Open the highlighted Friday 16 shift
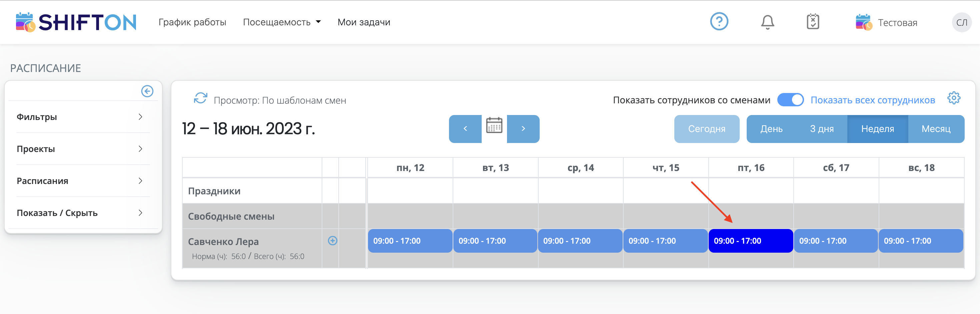The image size is (980, 314). coord(751,241)
